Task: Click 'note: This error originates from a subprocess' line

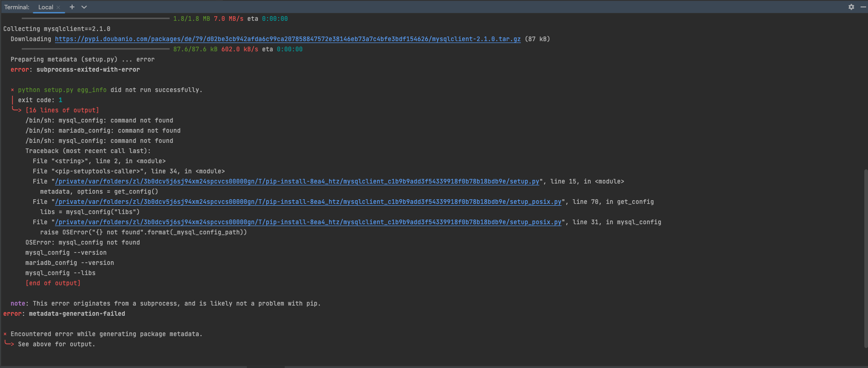Action: [166, 303]
